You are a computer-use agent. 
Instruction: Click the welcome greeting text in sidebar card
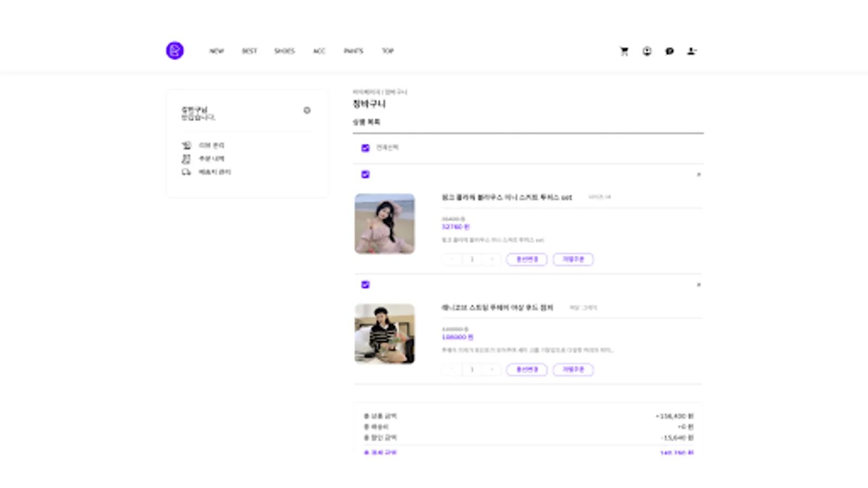198,113
